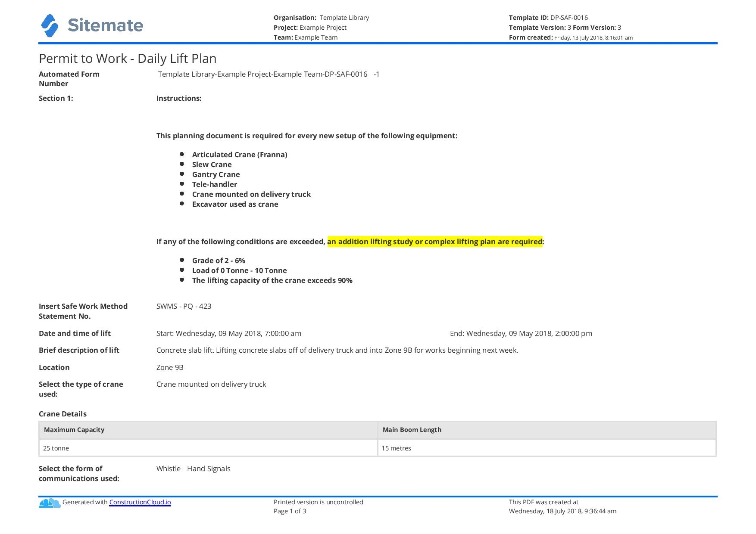This screenshot has width=756, height=534.
Task: Click the Hand Signals communication option
Action: point(209,469)
